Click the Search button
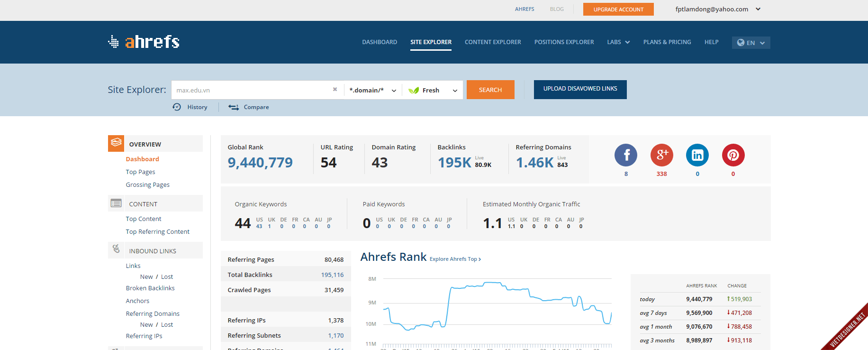The image size is (868, 350). coord(490,90)
